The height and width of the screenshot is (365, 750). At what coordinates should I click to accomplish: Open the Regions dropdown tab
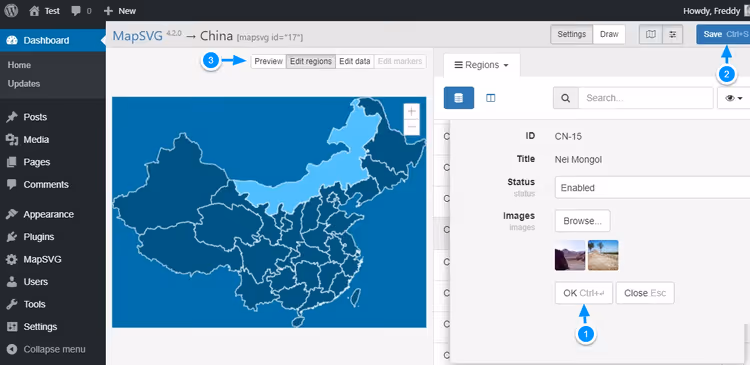point(481,65)
